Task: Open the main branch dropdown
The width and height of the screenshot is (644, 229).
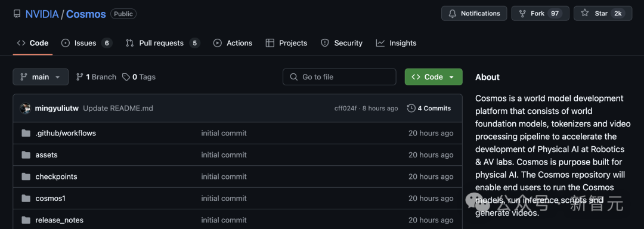Action: (x=41, y=77)
